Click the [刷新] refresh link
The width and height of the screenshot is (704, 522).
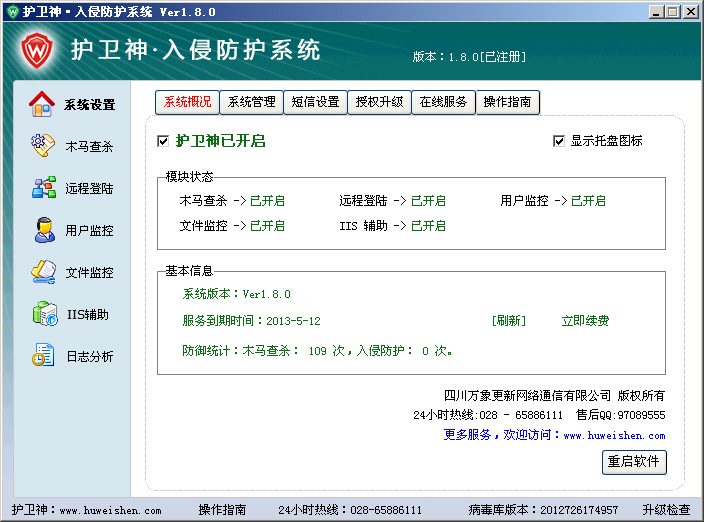[x=508, y=321]
